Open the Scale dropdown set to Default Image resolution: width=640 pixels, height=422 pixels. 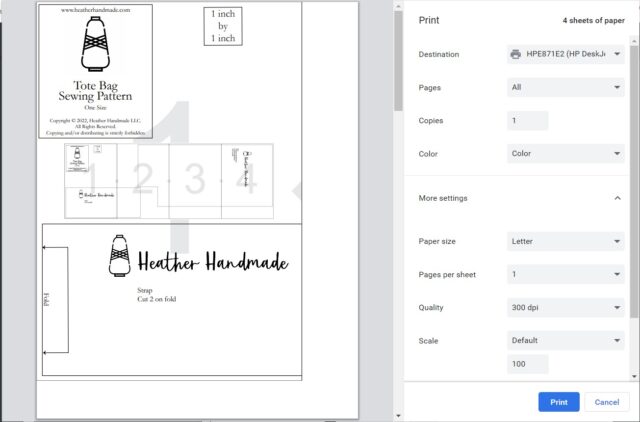(x=566, y=340)
